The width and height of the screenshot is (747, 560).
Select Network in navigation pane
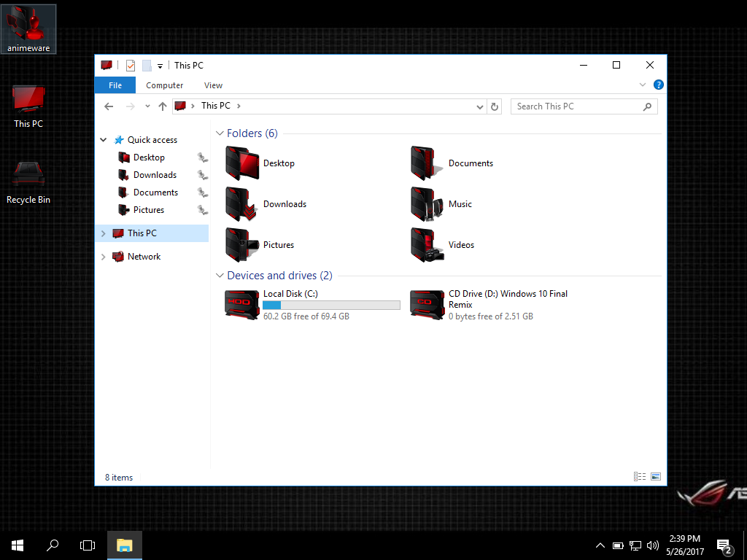[144, 257]
